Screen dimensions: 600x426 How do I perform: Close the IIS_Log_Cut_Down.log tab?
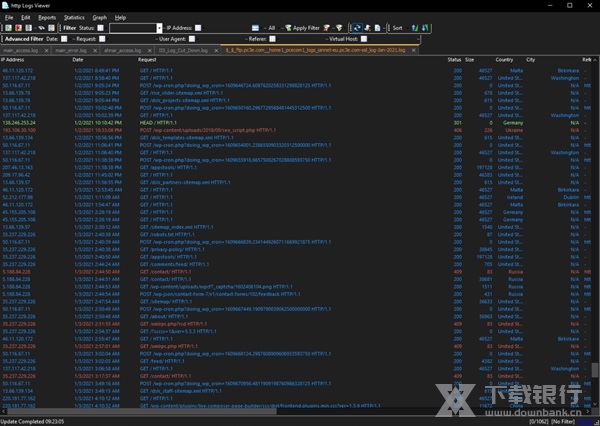tap(216, 51)
